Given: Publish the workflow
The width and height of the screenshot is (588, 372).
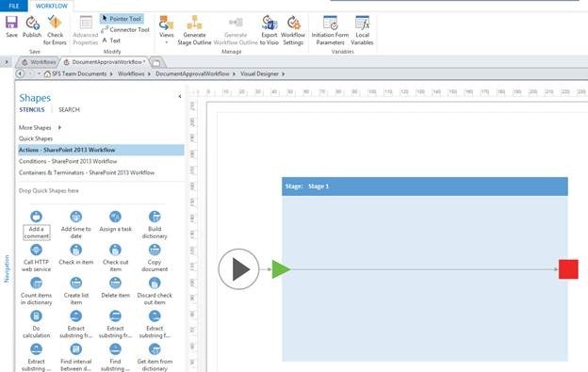Looking at the screenshot, I should [32, 27].
